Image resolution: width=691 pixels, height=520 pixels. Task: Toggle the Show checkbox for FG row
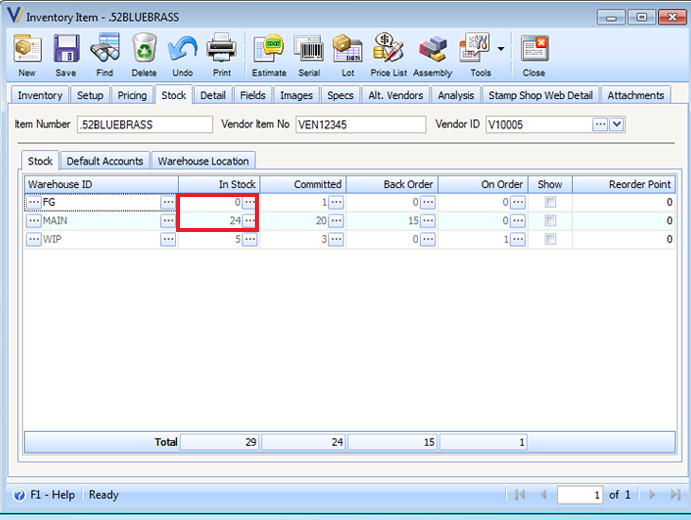click(x=550, y=202)
